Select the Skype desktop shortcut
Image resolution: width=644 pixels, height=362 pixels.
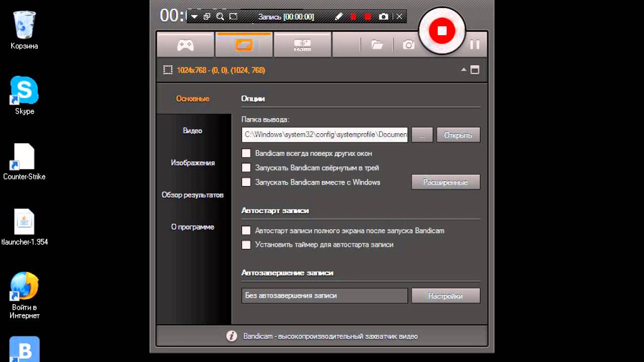click(24, 96)
